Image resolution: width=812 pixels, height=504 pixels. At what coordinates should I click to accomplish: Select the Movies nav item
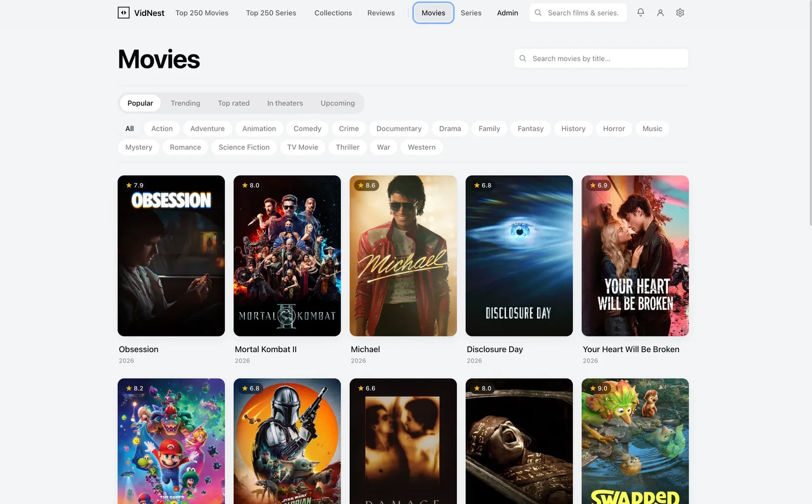(x=433, y=13)
